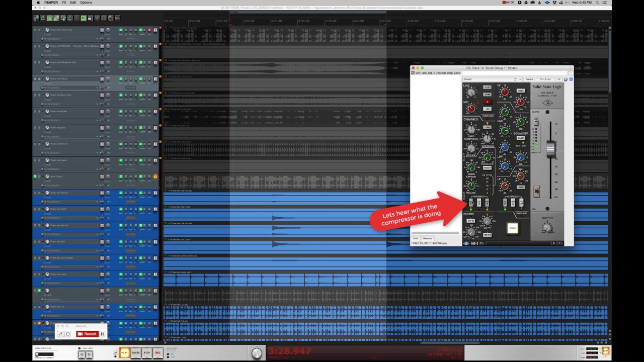Screen dimensions: 644x362
Task: Click the master volume knob near time display
Action: (x=257, y=353)
